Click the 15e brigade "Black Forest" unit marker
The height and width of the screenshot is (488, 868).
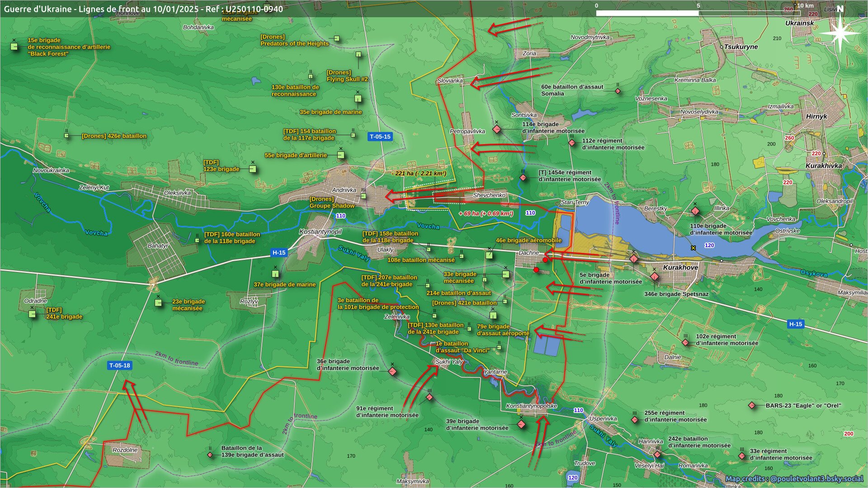tap(14, 46)
